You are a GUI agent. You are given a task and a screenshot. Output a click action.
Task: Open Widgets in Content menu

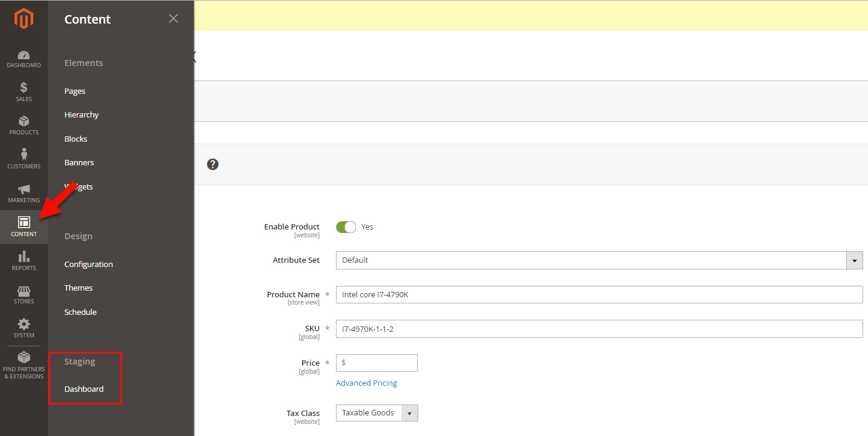tap(79, 187)
